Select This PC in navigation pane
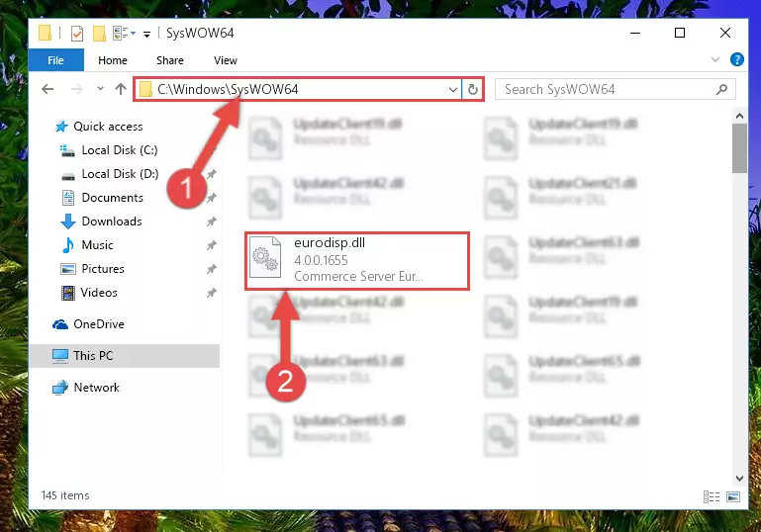761x532 pixels. coord(125,356)
